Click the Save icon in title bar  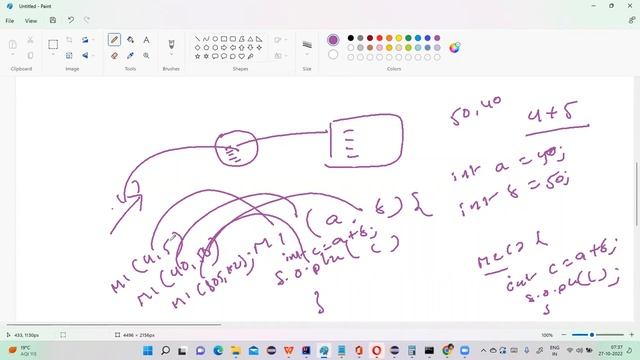point(53,20)
